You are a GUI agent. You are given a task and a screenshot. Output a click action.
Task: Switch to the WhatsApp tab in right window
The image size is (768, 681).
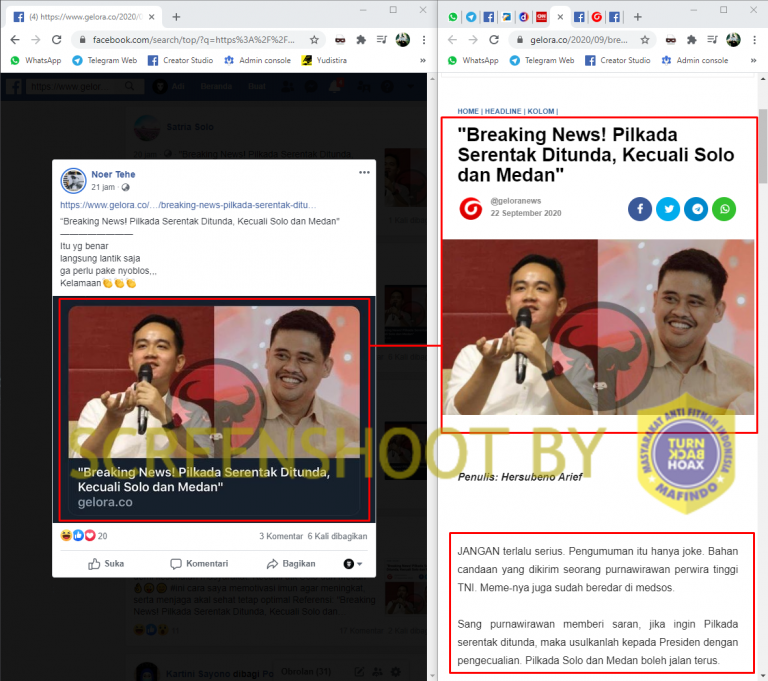[453, 17]
